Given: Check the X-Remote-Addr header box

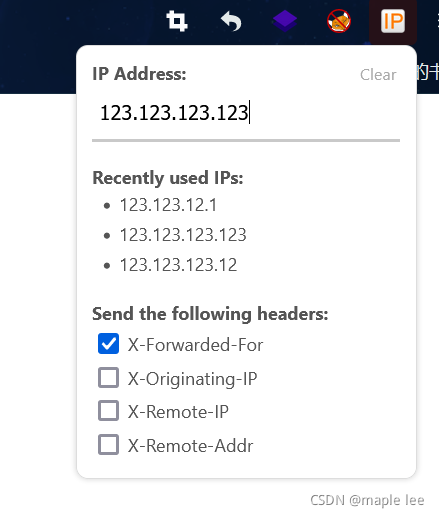Looking at the screenshot, I should (x=108, y=445).
